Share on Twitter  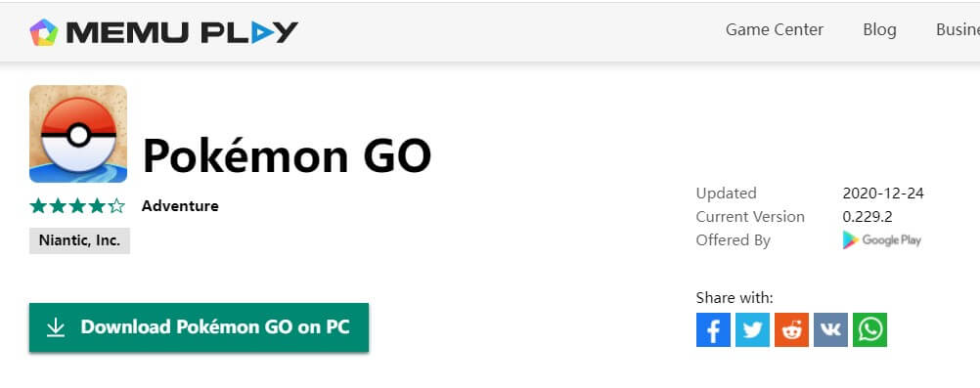tap(752, 330)
